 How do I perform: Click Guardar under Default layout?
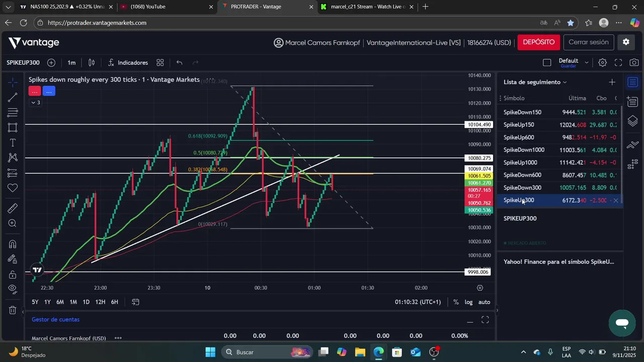pos(569,66)
